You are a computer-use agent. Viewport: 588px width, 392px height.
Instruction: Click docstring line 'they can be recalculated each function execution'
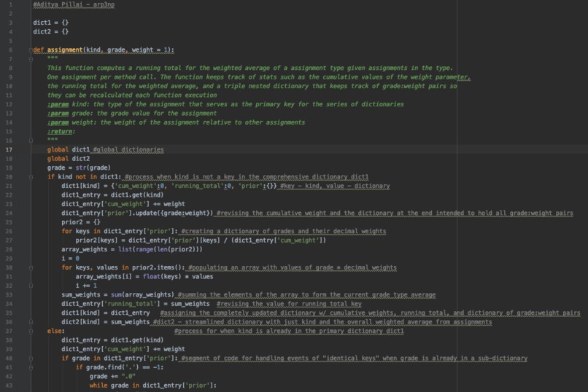(x=132, y=95)
